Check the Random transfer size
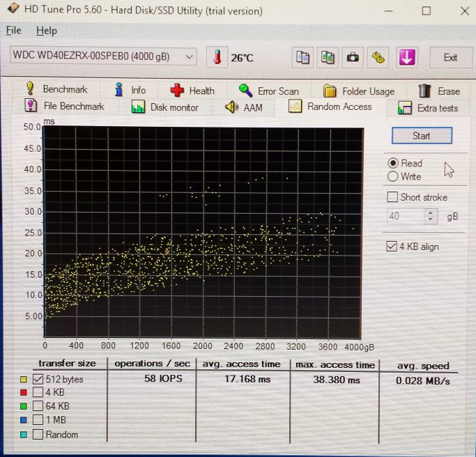 [38, 434]
